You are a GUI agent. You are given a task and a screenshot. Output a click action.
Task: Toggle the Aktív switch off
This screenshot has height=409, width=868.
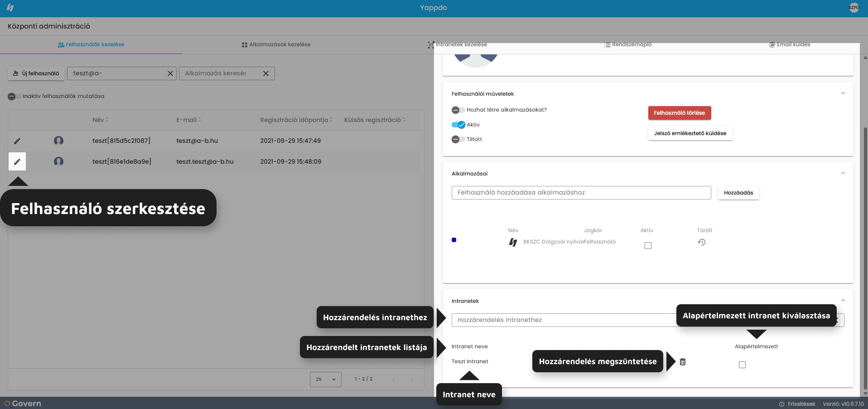point(458,125)
